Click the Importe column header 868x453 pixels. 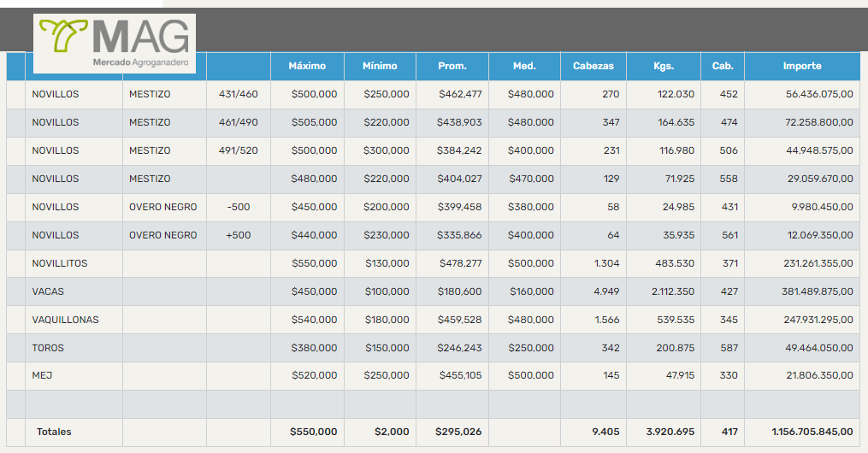[801, 66]
